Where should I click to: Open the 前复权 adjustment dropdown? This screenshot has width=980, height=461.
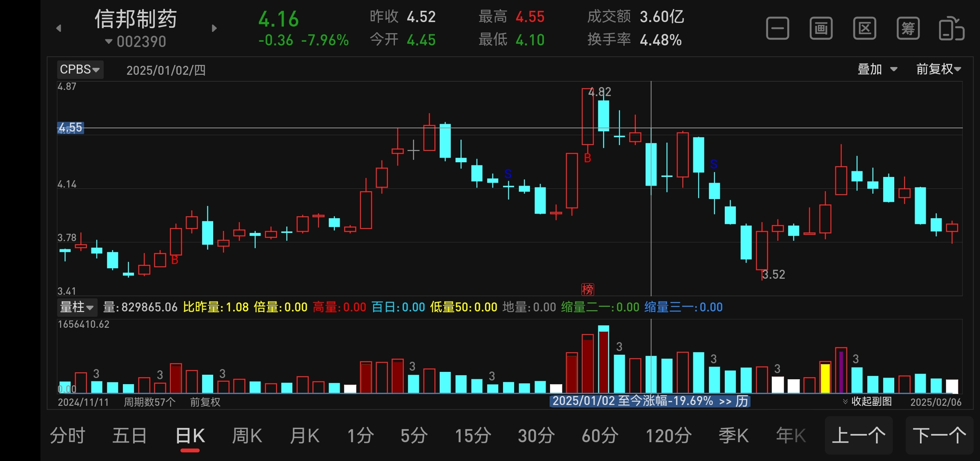click(x=938, y=69)
